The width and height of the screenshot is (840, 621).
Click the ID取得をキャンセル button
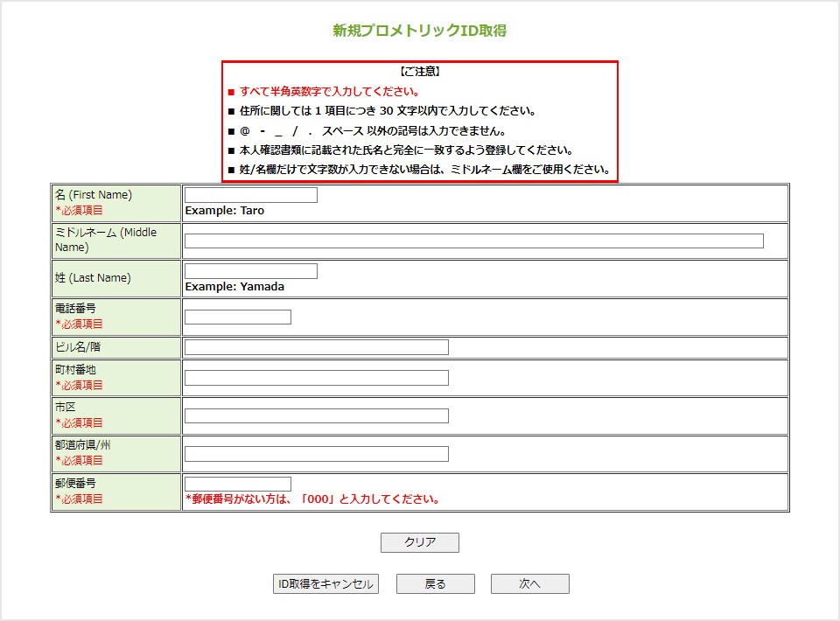325,584
